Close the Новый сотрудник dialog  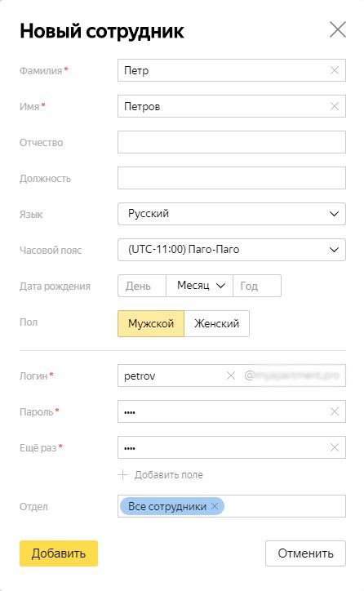(338, 29)
